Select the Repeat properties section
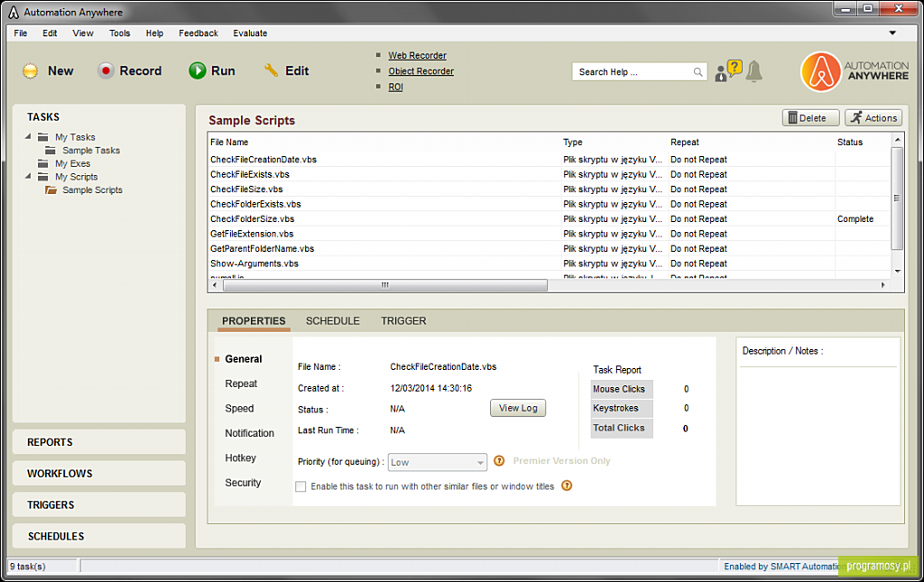Image resolution: width=924 pixels, height=582 pixels. (241, 383)
